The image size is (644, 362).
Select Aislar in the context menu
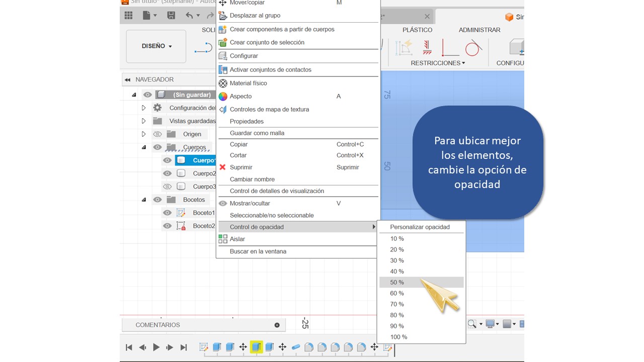237,239
